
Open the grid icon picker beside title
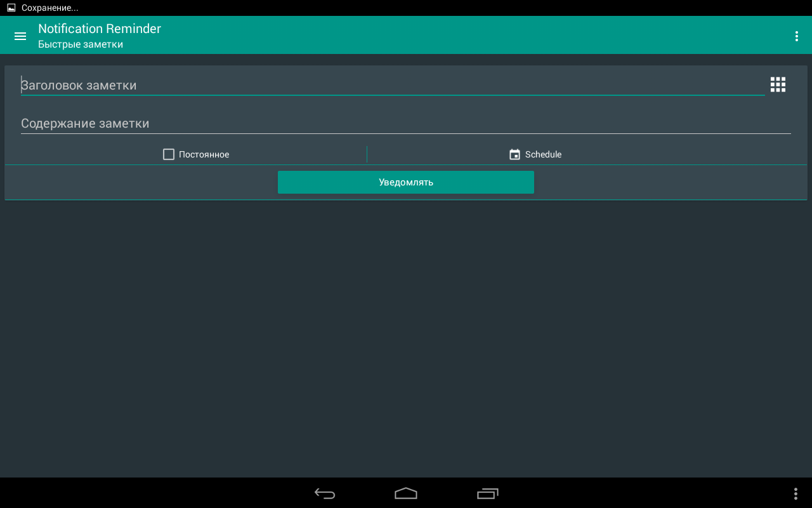pos(778,84)
